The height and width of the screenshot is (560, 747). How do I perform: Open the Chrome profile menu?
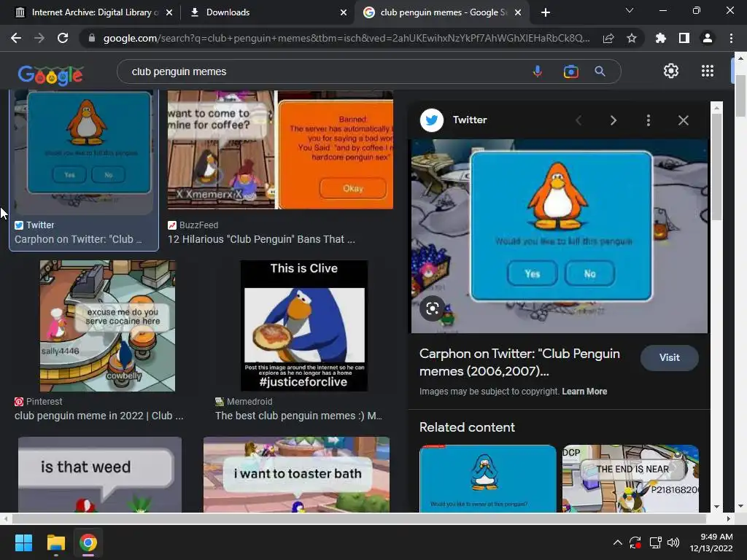coord(708,38)
